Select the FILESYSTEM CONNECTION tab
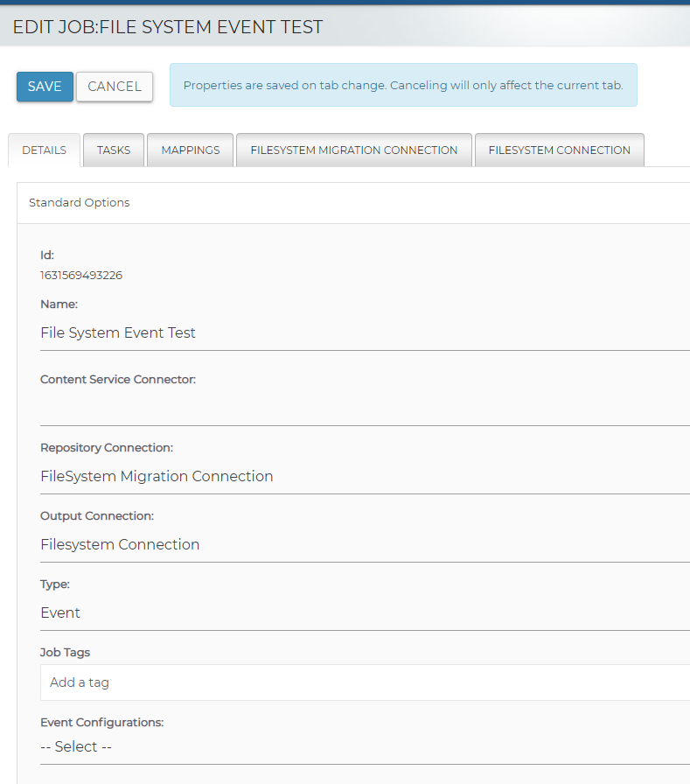 [559, 150]
